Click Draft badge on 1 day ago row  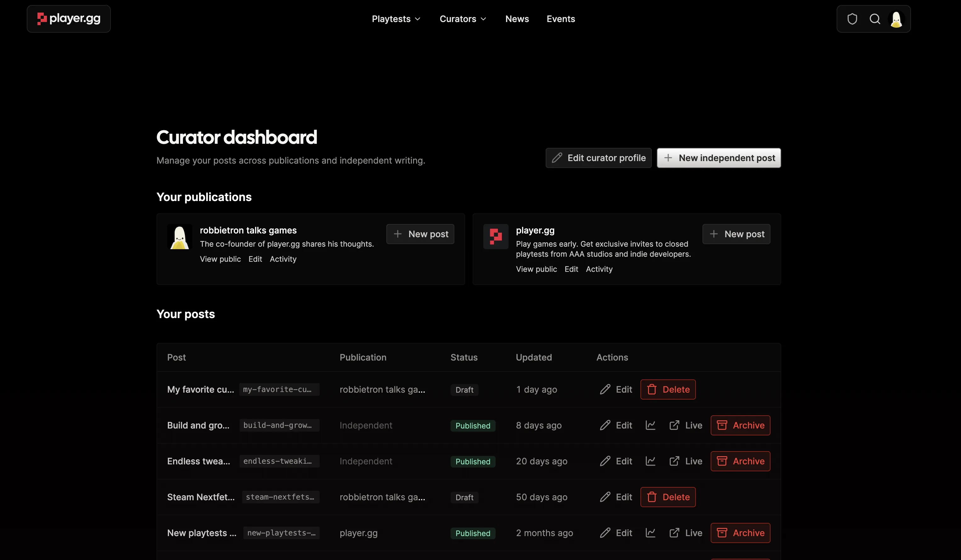(x=464, y=390)
